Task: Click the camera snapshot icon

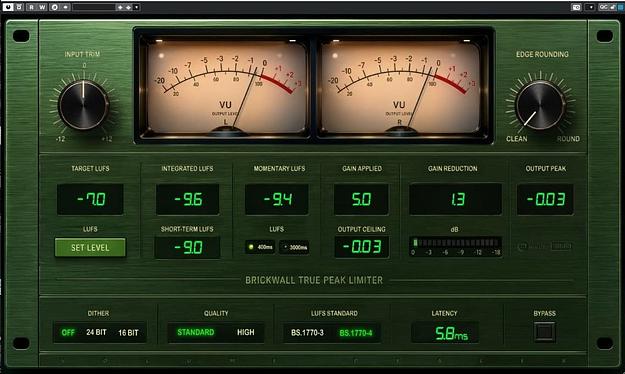Action: 576,7
